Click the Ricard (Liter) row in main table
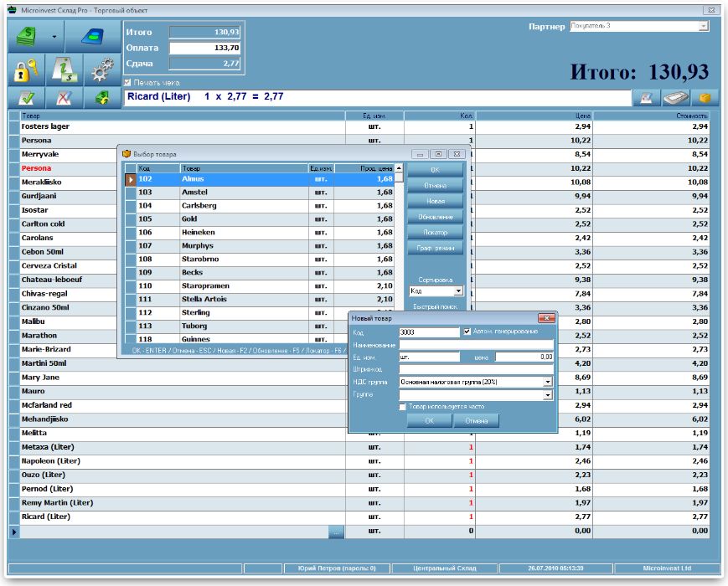Viewport: 728px width, 586px height. pyautogui.click(x=359, y=517)
